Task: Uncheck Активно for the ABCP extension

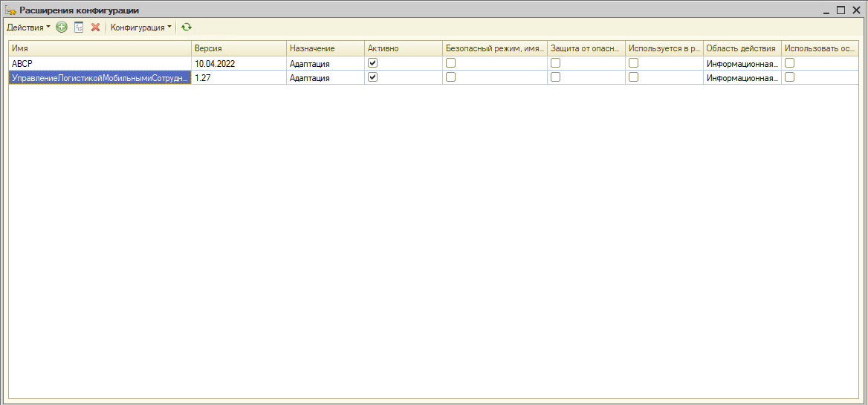Action: pos(373,63)
